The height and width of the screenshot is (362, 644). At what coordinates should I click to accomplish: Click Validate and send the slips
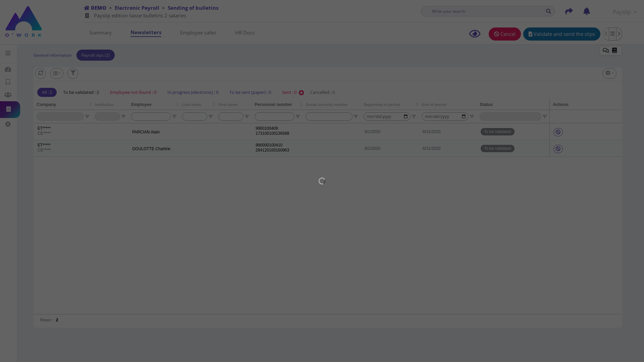561,34
